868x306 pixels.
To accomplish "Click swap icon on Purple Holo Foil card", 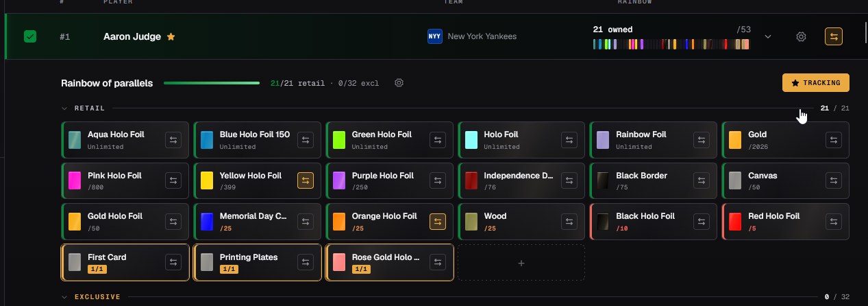I will point(438,180).
